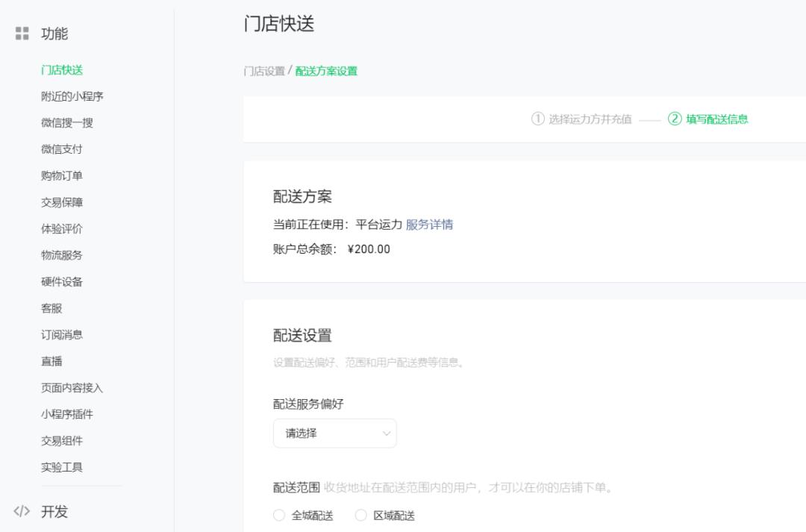Select 订阅消息 in the sidebar
806x532 pixels.
click(61, 334)
